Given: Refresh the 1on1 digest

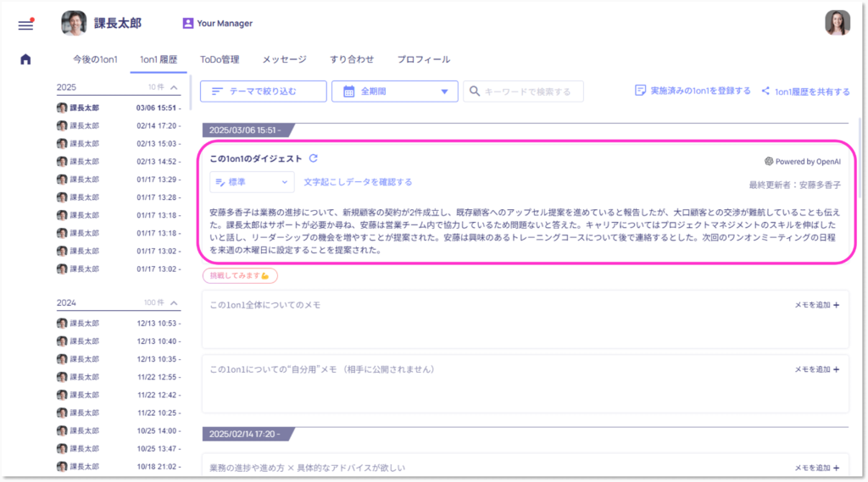Looking at the screenshot, I should coord(314,158).
